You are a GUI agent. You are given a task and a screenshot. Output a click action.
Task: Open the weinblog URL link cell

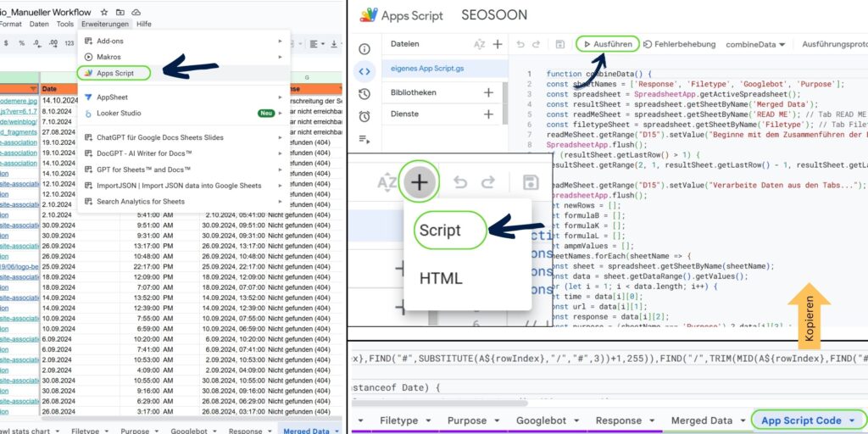[x=19, y=122]
